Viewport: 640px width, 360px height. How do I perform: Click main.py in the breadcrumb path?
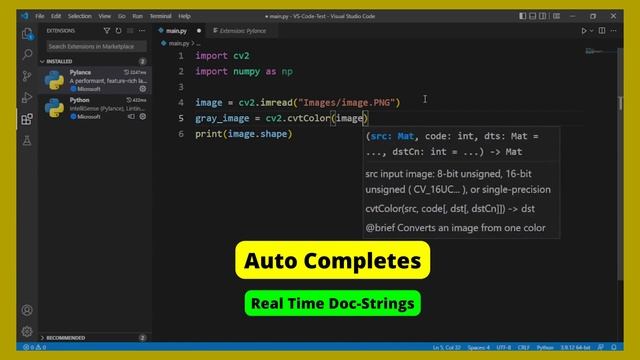(179, 43)
